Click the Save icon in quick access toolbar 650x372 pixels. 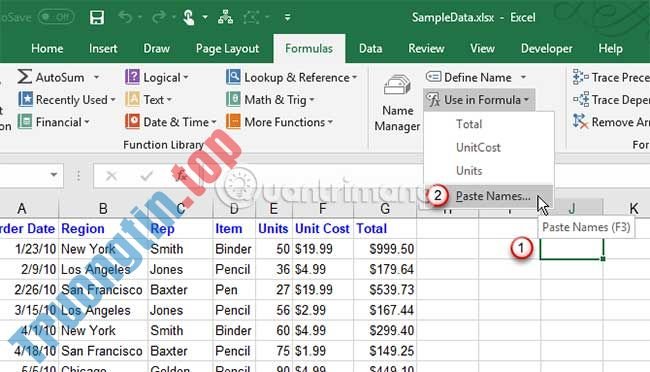pyautogui.click(x=97, y=17)
